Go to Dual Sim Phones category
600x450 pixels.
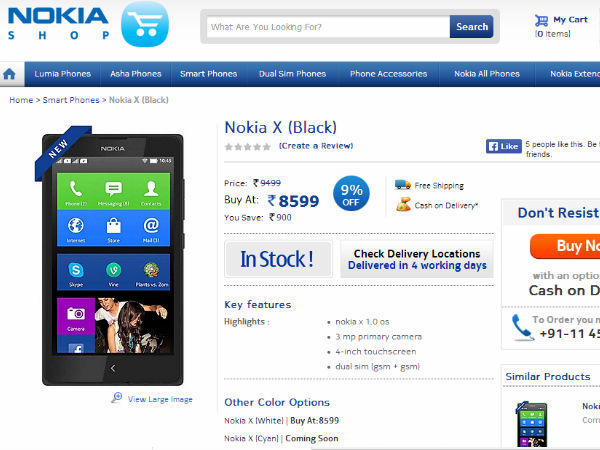point(292,74)
